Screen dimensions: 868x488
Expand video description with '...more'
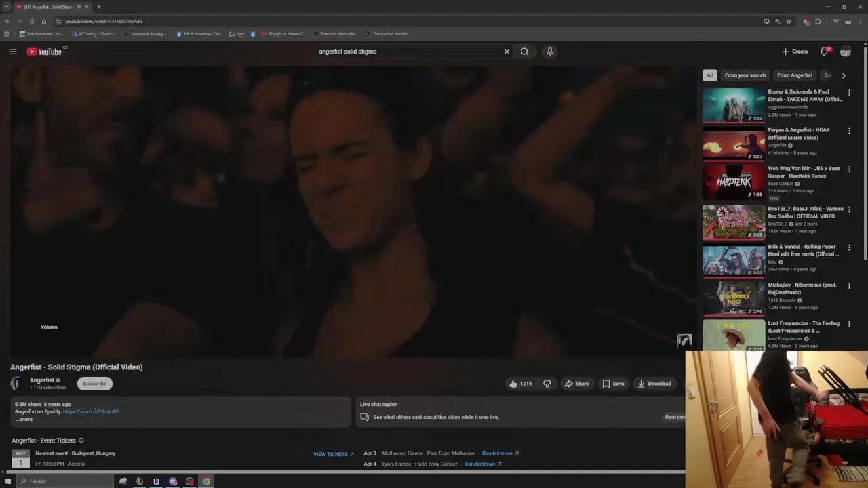point(24,420)
